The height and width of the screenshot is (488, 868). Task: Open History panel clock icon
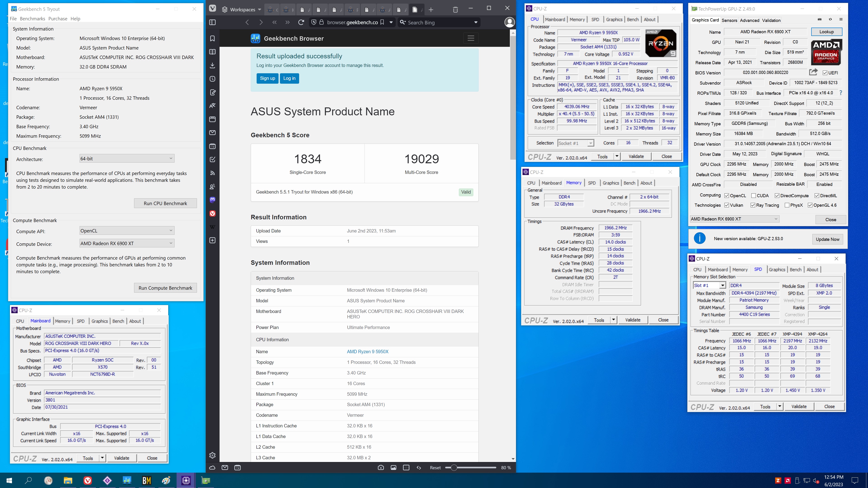(x=212, y=79)
